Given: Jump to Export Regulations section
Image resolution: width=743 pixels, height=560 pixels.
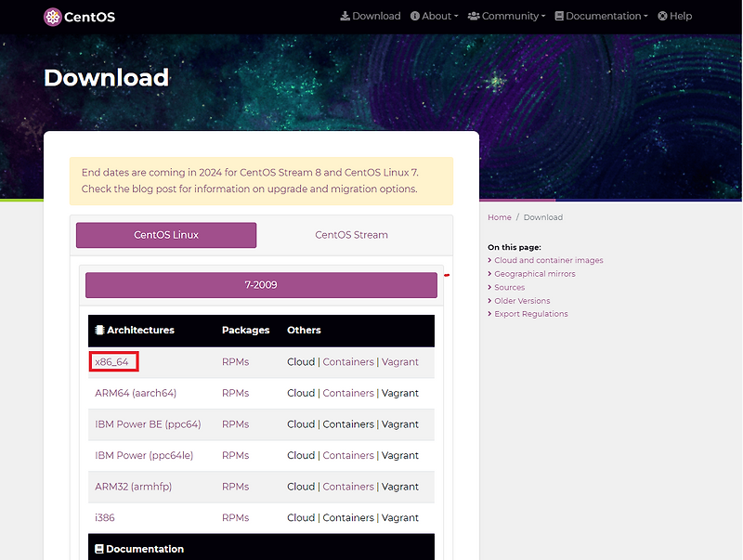Looking at the screenshot, I should coord(530,314).
